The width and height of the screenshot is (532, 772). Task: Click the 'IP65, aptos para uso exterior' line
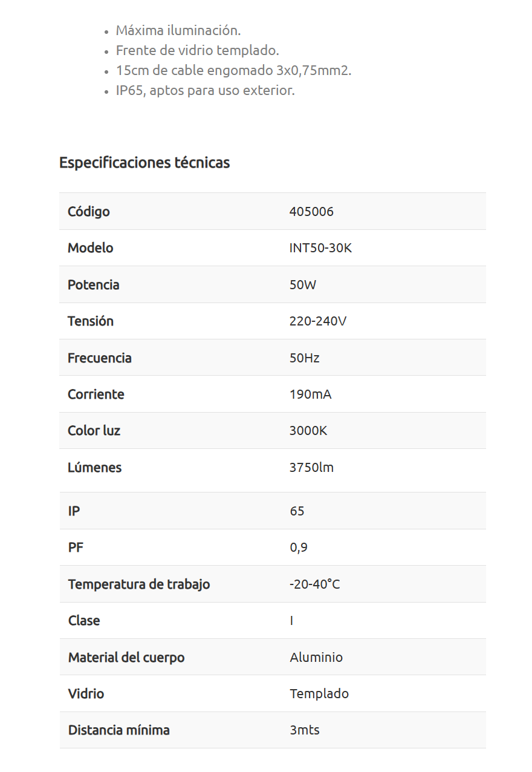[x=205, y=91]
